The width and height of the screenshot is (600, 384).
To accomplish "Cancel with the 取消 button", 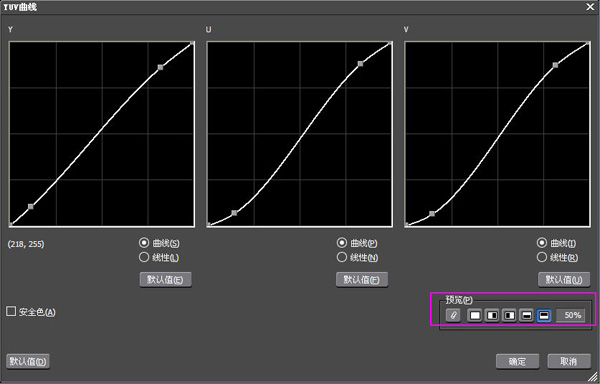I will point(569,361).
